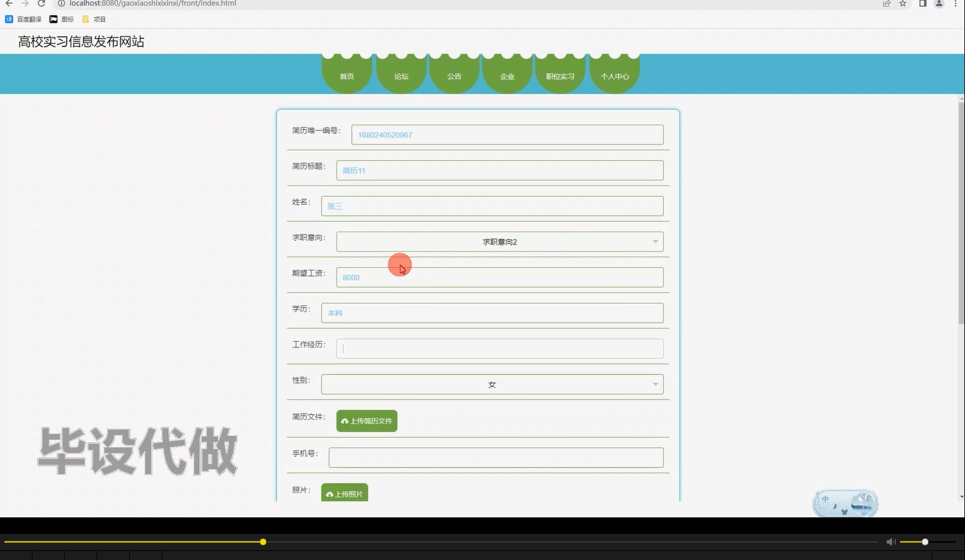
Task: Toggle Chinese input with the 中 icon
Action: 826,499
